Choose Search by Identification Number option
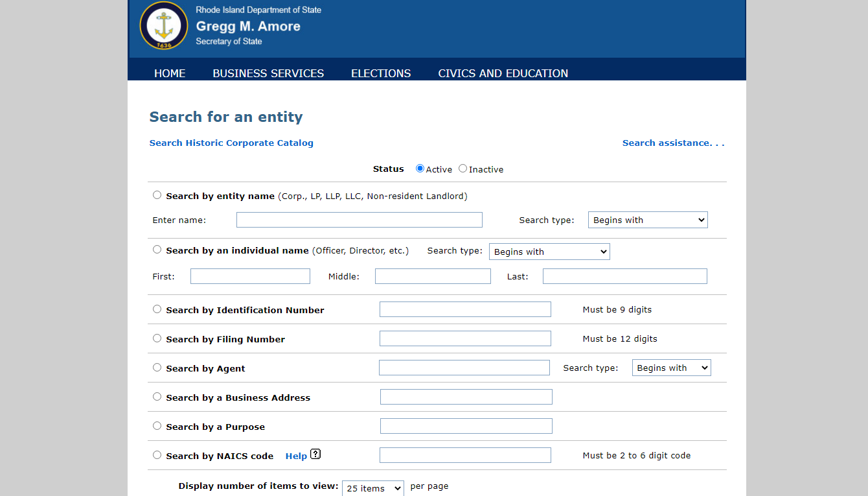The height and width of the screenshot is (496, 868). 157,309
